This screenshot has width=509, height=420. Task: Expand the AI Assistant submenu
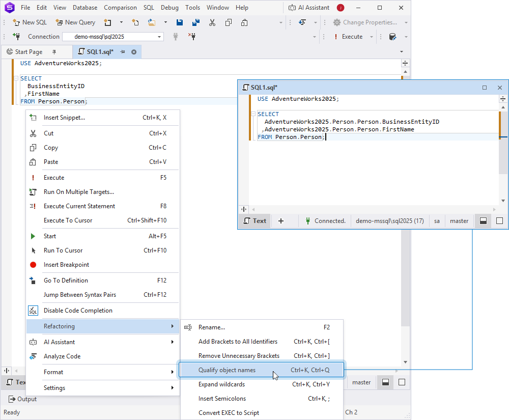click(x=103, y=342)
